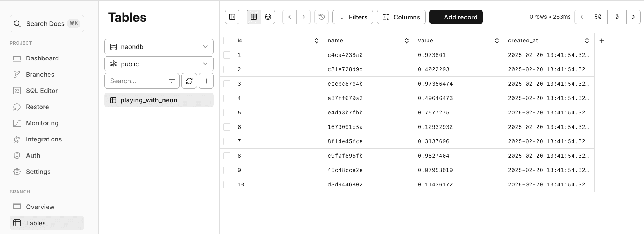Go to Branches in the sidebar

point(40,75)
